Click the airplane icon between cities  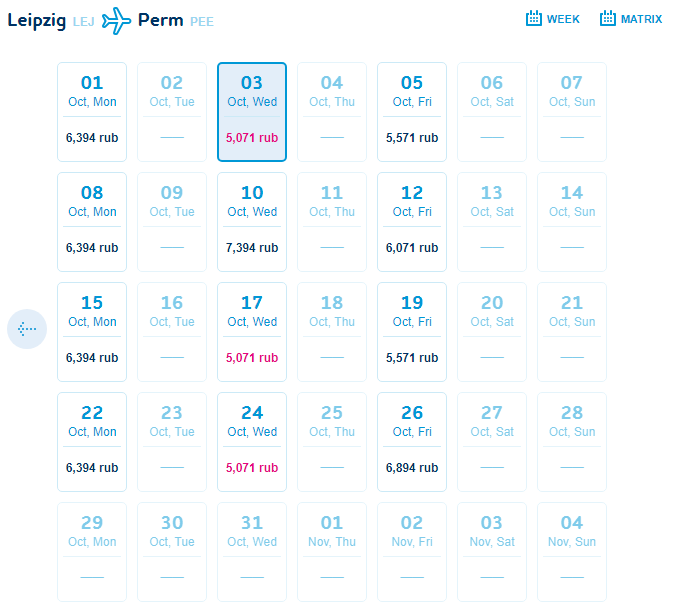(116, 20)
